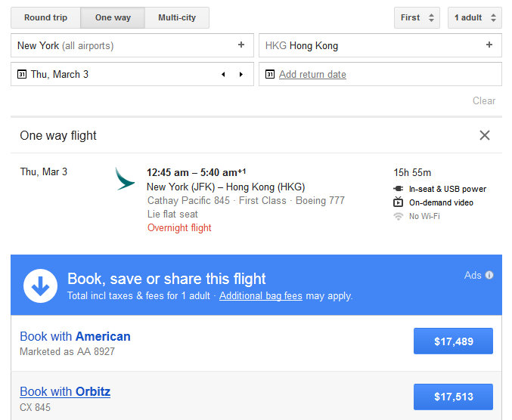Click the $17,513 Orbitz price button

pos(453,397)
